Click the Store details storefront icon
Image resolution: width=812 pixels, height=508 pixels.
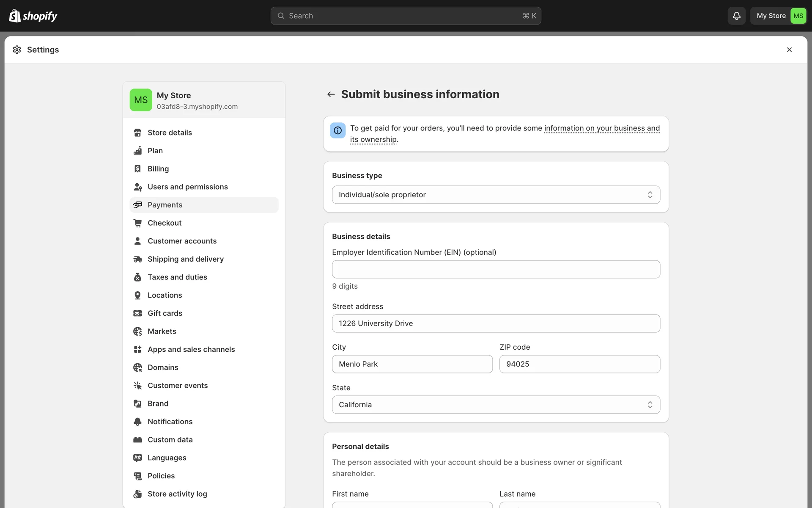click(x=137, y=133)
